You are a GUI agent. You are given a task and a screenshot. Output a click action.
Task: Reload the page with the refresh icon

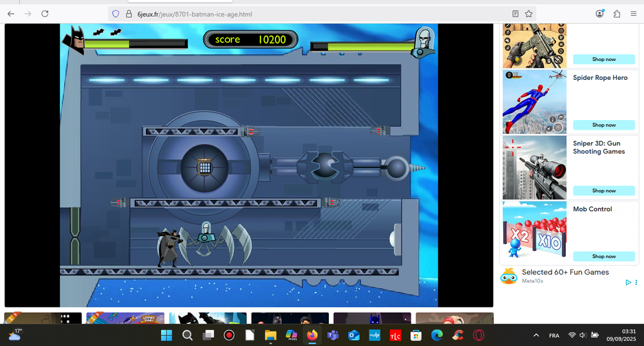[x=45, y=13]
